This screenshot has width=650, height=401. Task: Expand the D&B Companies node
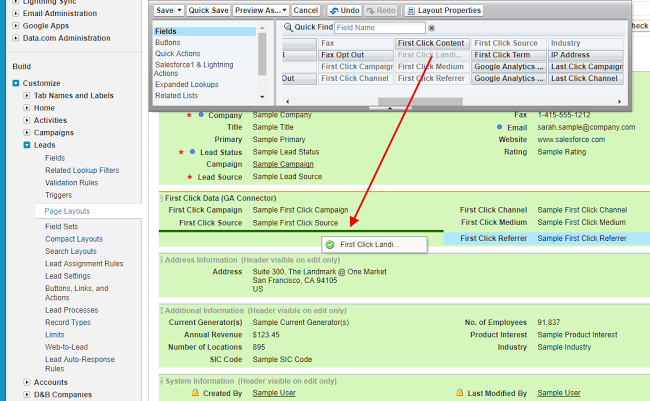coord(27,394)
